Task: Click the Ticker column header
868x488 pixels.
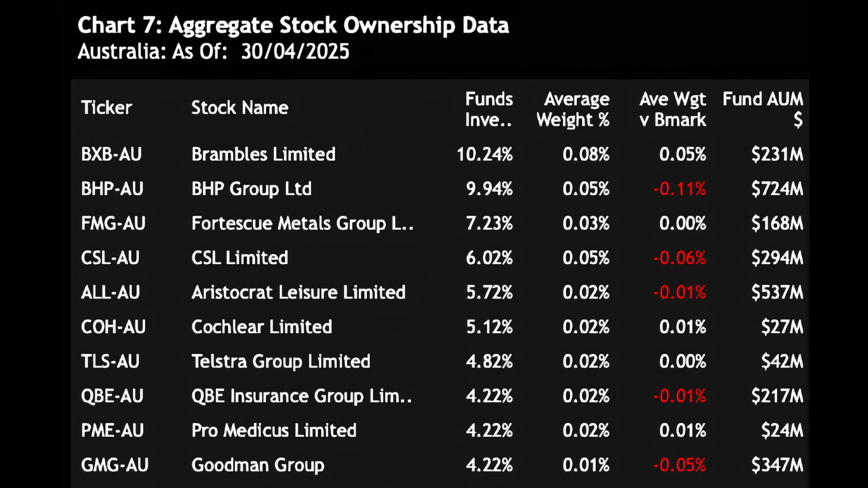Action: coord(107,108)
